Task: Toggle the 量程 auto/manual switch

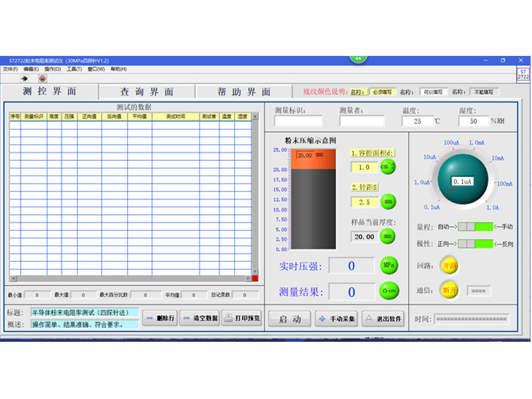Action: coord(475,227)
